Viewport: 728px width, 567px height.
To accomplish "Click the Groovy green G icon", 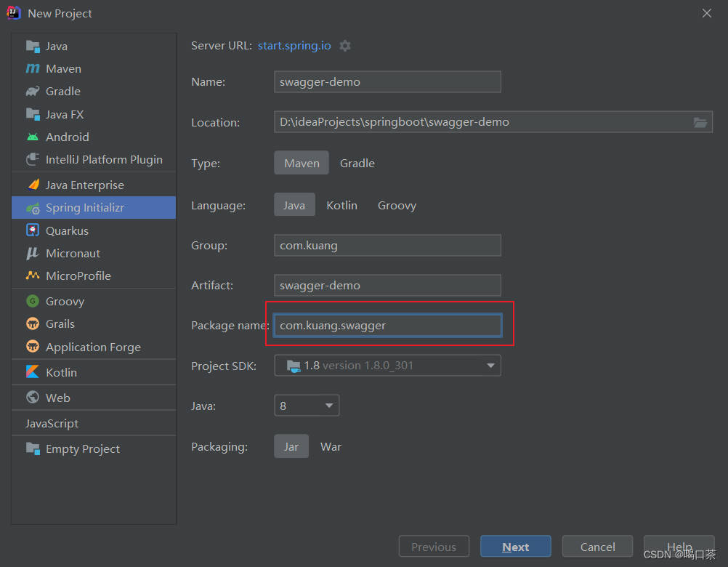I will pos(33,301).
